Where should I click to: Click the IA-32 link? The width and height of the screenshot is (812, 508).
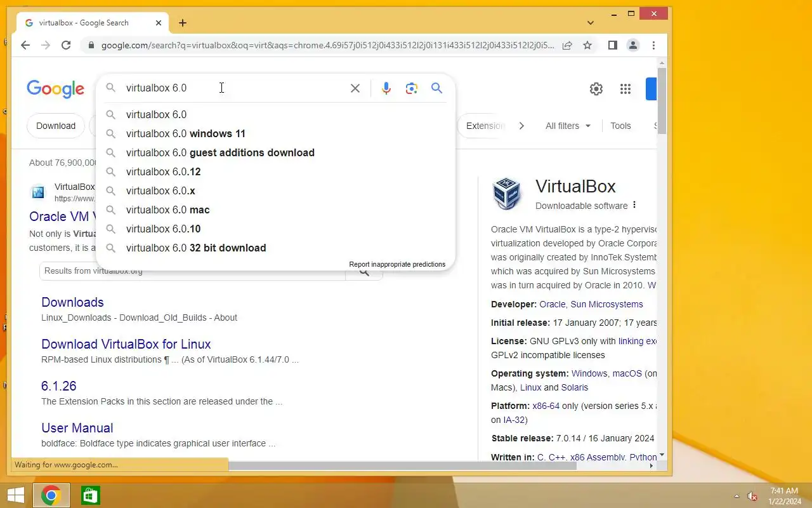[514, 420]
